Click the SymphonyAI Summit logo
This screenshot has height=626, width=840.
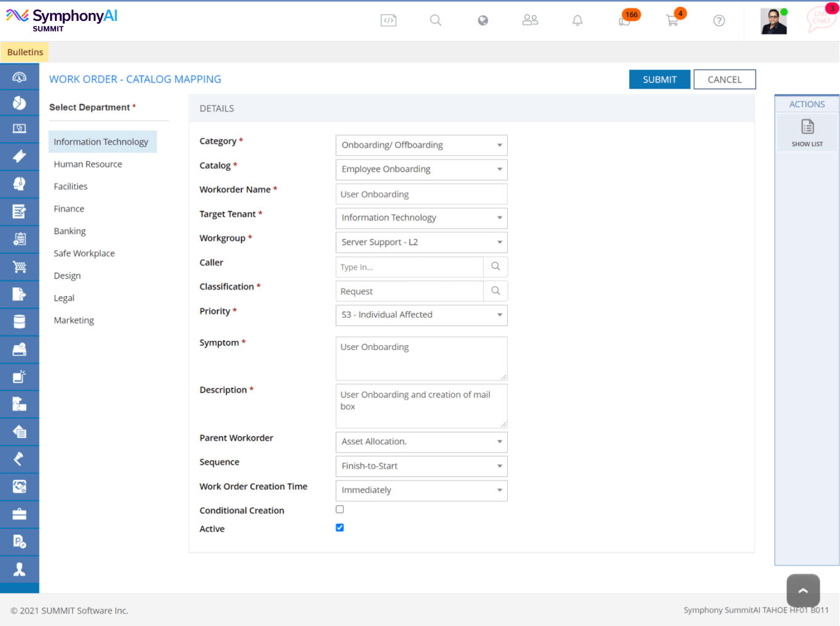coord(62,20)
